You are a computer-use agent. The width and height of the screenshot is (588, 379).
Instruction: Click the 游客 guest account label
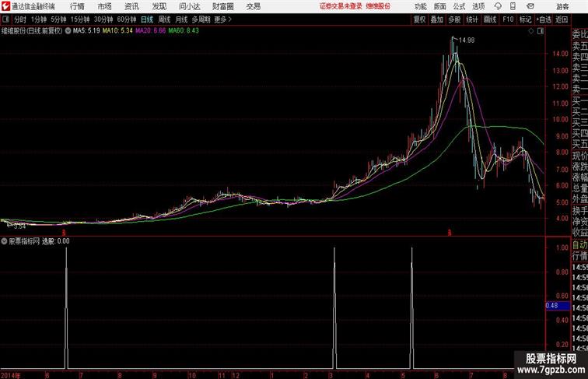562,6
